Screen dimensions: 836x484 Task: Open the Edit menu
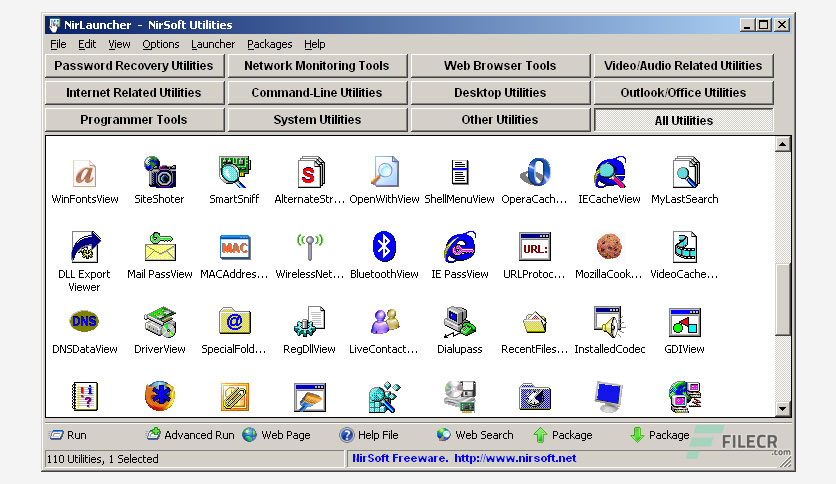(87, 44)
